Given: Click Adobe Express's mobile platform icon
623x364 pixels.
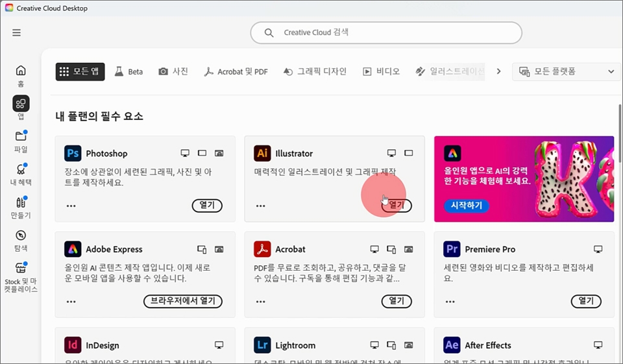Looking at the screenshot, I should pos(202,249).
